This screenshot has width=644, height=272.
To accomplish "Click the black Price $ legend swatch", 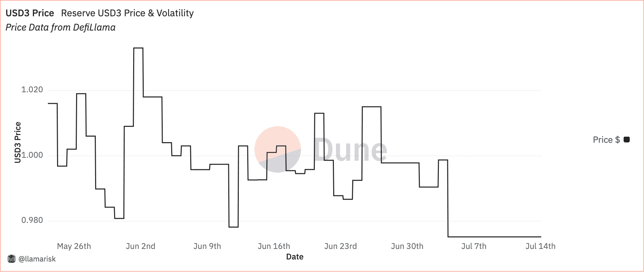I will click(x=627, y=140).
